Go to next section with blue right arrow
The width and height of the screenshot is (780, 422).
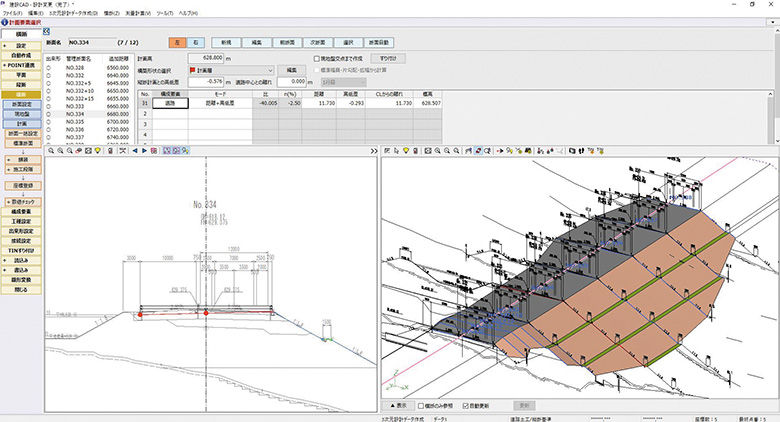pyautogui.click(x=144, y=151)
